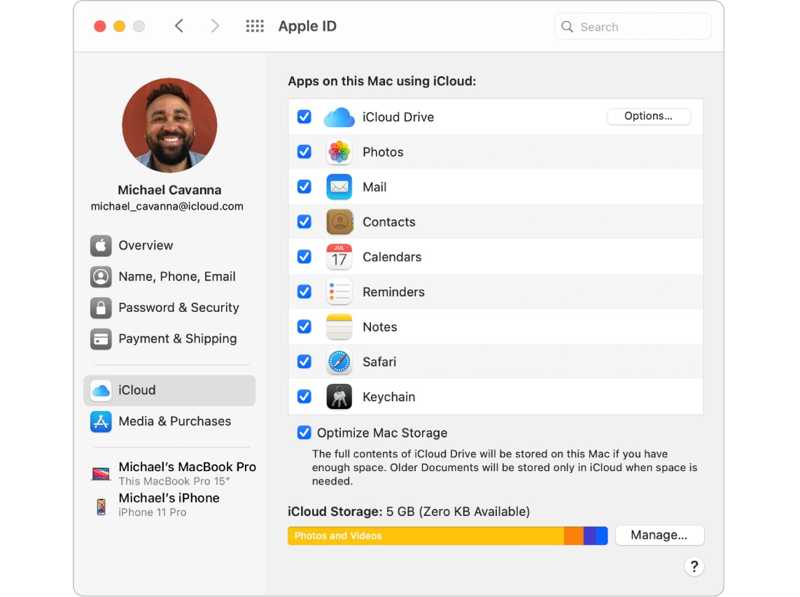Screen dimensions: 800x597
Task: Click the orange segment of storage bar
Action: [x=574, y=536]
